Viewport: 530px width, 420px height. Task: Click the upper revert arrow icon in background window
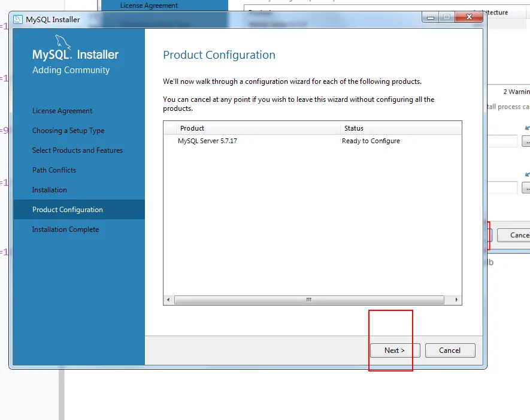click(x=527, y=128)
